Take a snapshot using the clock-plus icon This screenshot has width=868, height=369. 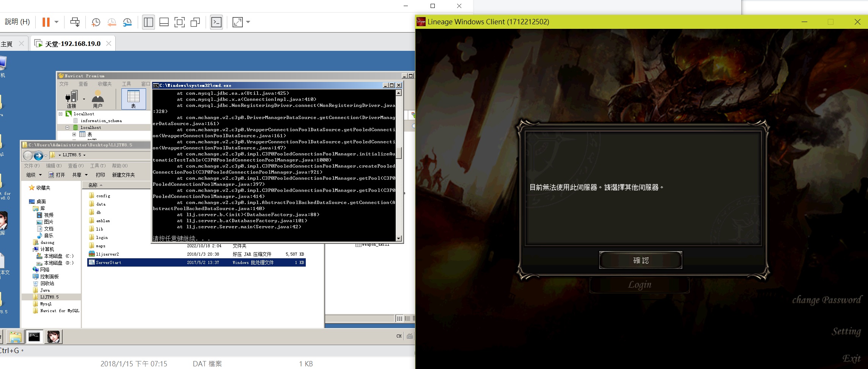(x=96, y=22)
